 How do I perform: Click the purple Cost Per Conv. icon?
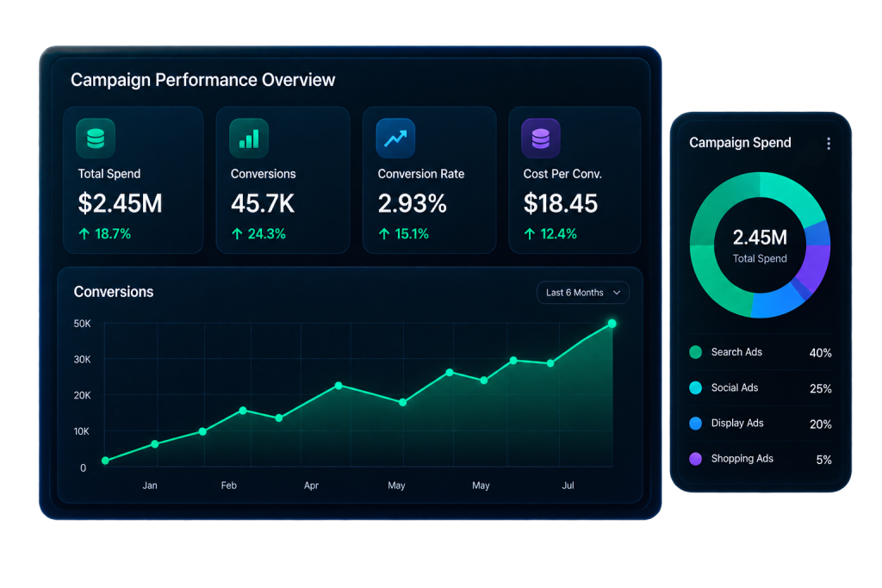coord(541,139)
